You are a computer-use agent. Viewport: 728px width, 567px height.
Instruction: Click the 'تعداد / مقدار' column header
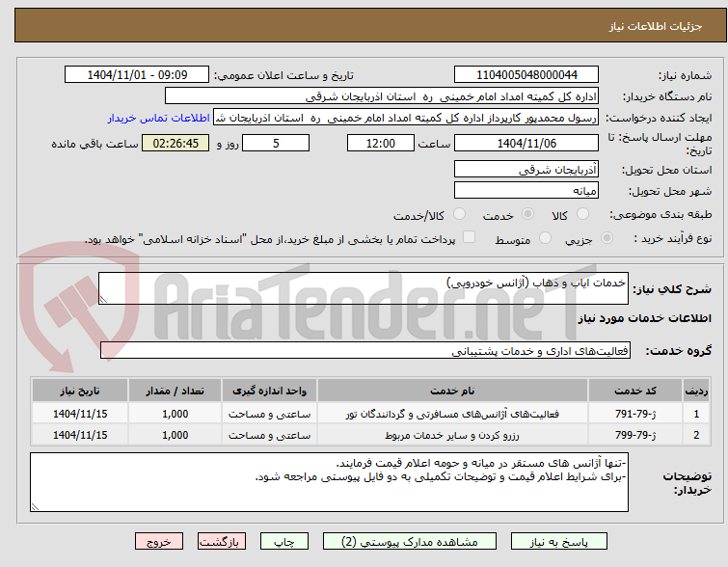(x=175, y=391)
